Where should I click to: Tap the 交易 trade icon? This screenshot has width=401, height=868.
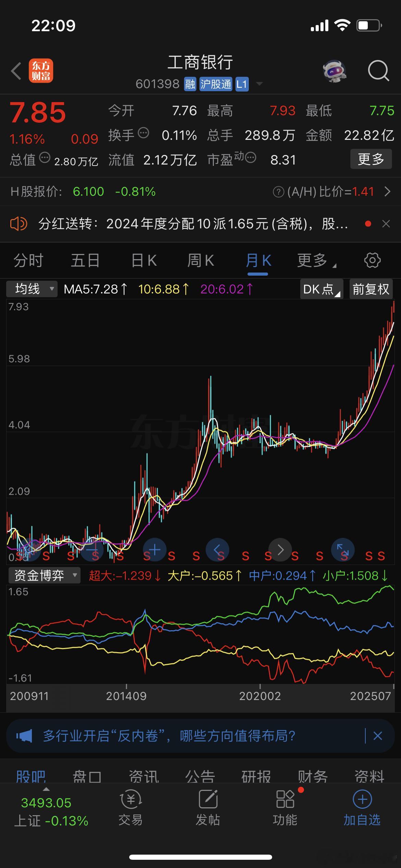tap(131, 808)
